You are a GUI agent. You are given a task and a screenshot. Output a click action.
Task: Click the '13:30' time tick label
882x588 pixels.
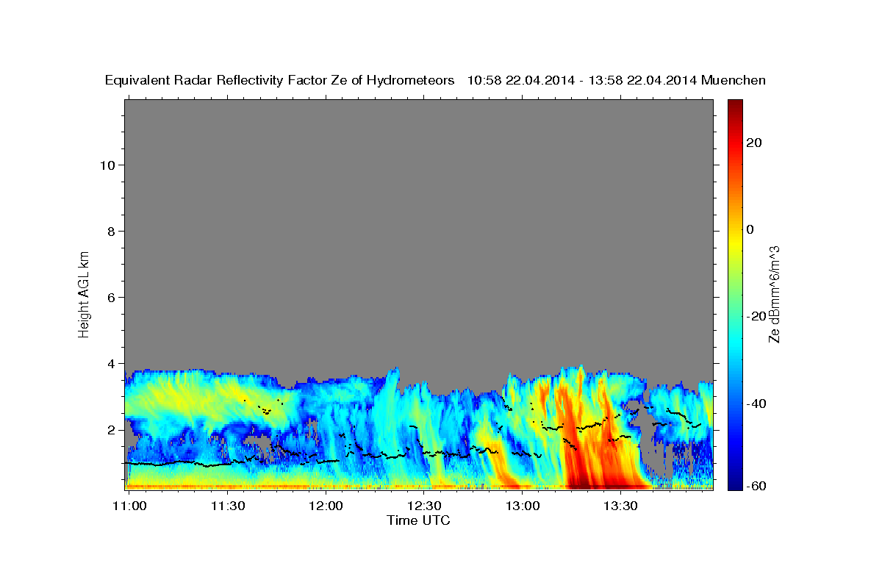pos(620,506)
